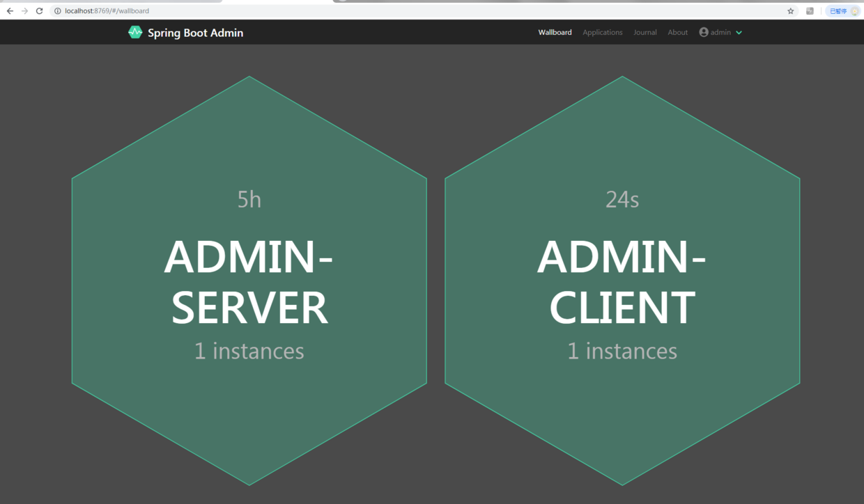The width and height of the screenshot is (864, 504).
Task: Click the browser forward arrow
Action: pos(24,11)
